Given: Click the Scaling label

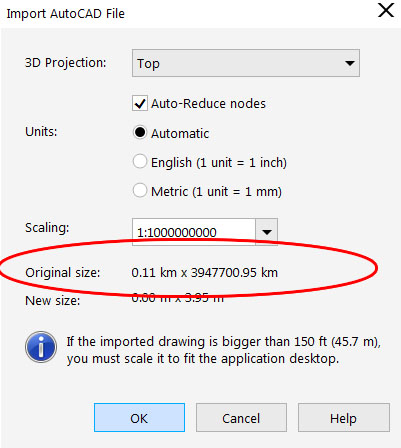Looking at the screenshot, I should click(x=47, y=228).
